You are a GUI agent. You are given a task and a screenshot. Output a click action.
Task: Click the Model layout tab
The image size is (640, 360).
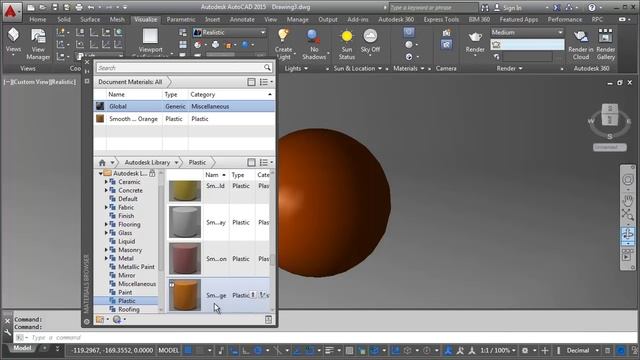point(22,348)
